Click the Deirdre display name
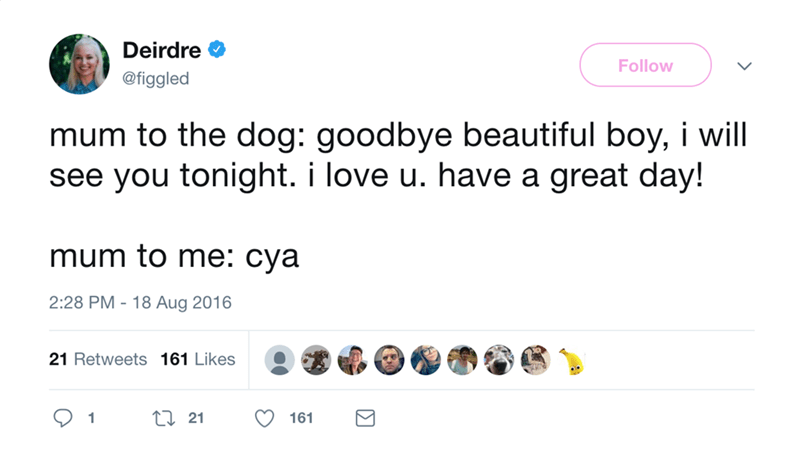Screen dimensions: 800x462 click(x=161, y=49)
